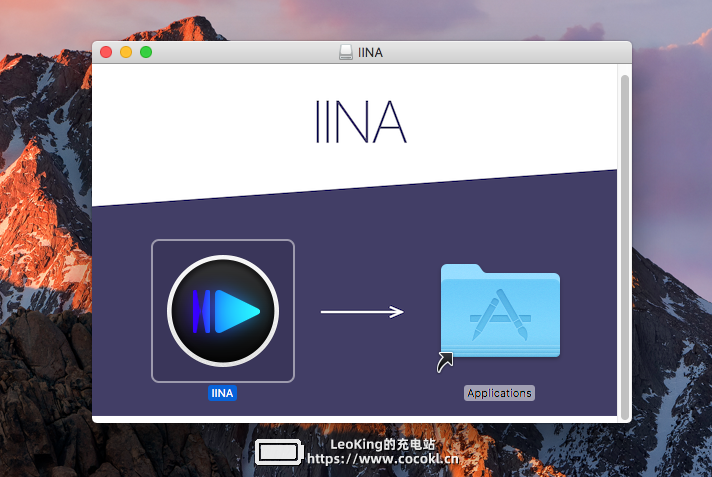712x477 pixels.
Task: Close the IINA installer window
Action: click(x=106, y=52)
